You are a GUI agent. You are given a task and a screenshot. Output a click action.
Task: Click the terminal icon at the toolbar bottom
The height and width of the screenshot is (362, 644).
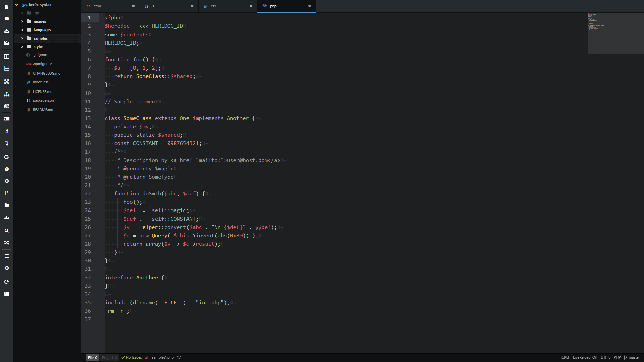pyautogui.click(x=7, y=294)
